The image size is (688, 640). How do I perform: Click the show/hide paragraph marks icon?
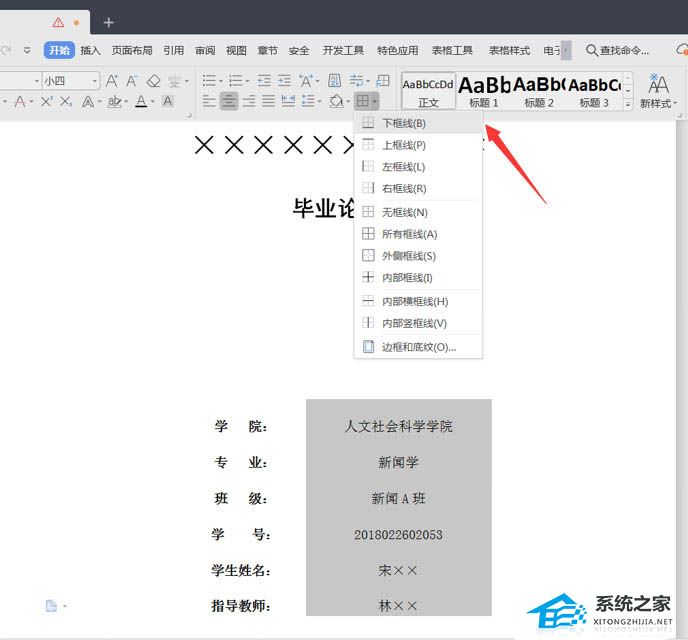(356, 81)
